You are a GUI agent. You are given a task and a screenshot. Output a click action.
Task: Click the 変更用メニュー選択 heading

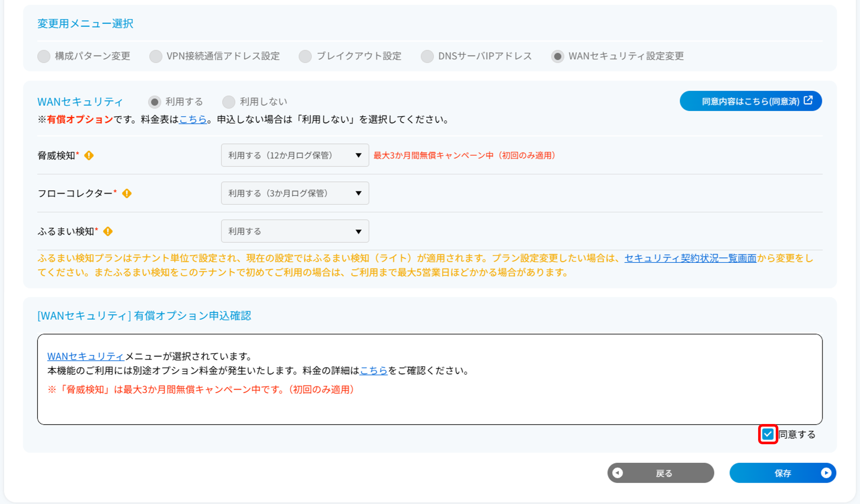86,24
